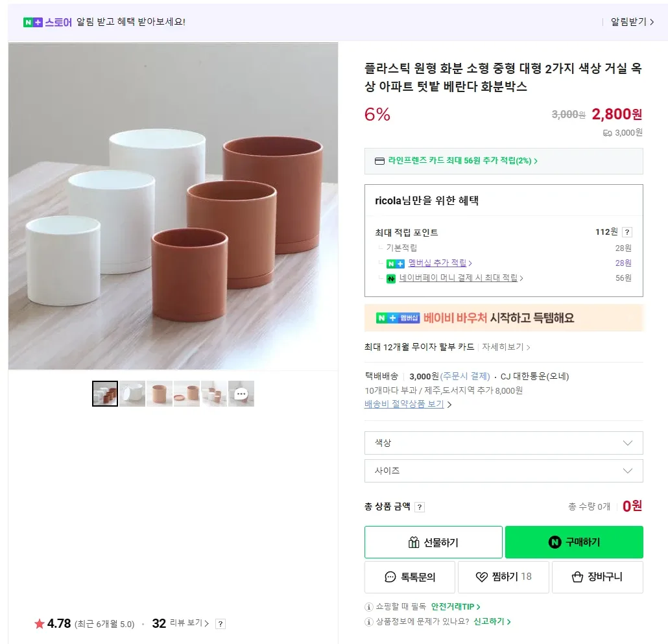Click the card icon in 라인프렌즈 banner
The width and height of the screenshot is (668, 644).
tap(379, 161)
